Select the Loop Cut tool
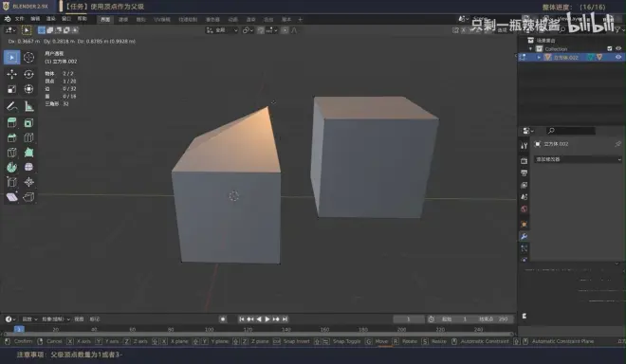 point(28,137)
